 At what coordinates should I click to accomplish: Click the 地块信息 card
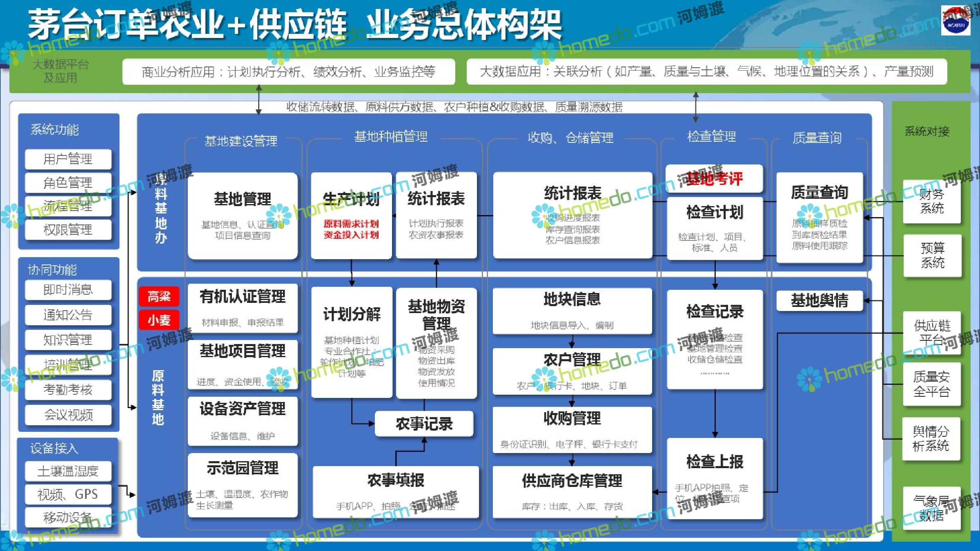[572, 311]
